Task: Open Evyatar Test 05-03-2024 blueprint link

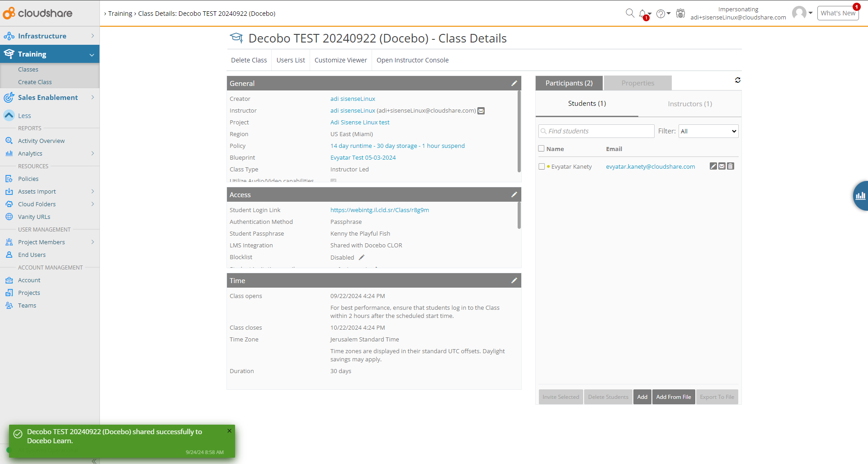Action: (x=363, y=157)
